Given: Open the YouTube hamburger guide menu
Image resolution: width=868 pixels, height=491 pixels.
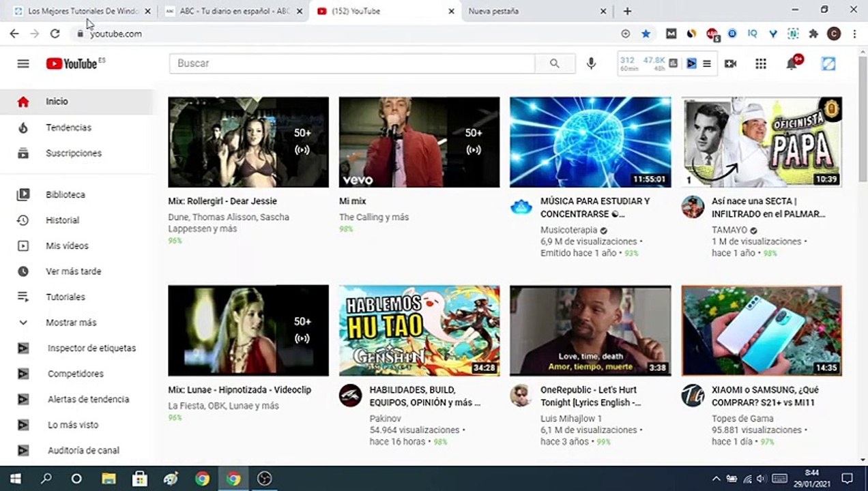Looking at the screenshot, I should tap(23, 63).
